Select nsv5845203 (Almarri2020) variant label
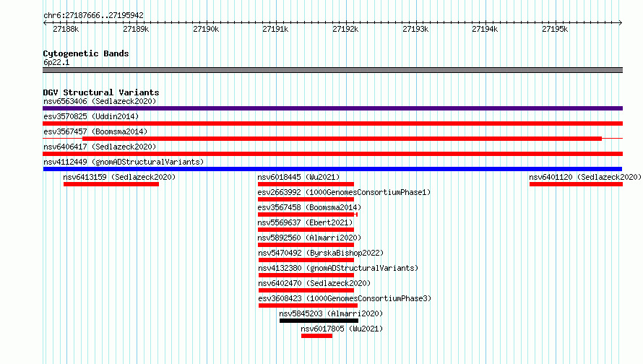This screenshot has width=643, height=364. (x=331, y=313)
